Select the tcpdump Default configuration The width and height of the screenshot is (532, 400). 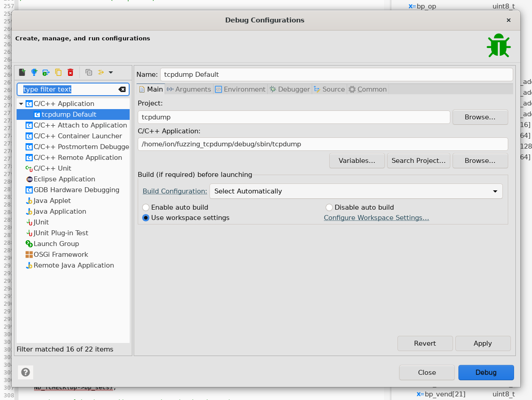73,114
